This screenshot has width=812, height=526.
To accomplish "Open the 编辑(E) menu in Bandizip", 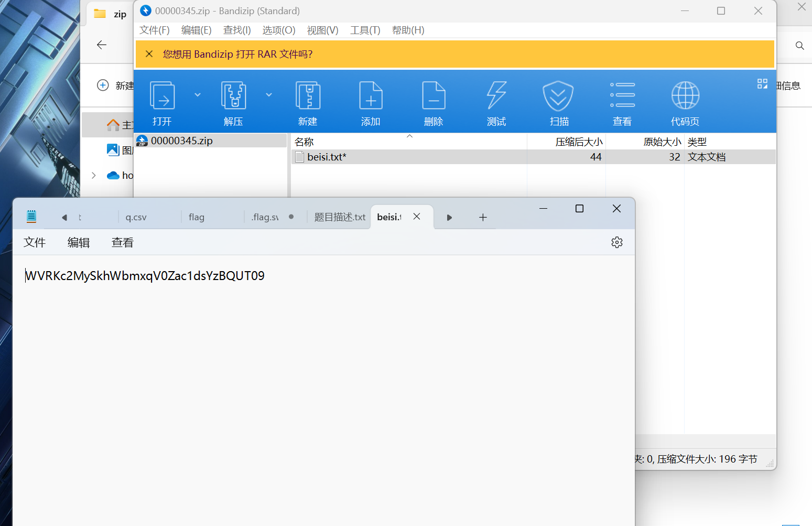I will coord(196,30).
